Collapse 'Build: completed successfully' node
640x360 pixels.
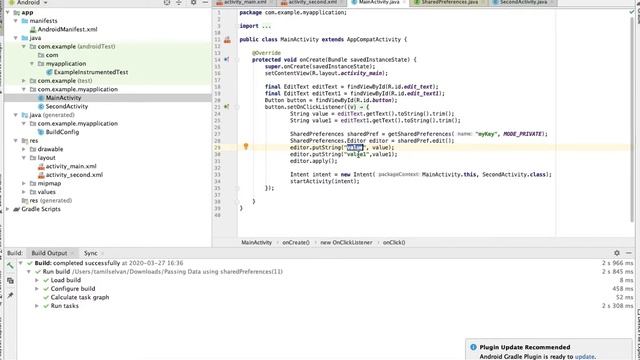point(20,263)
